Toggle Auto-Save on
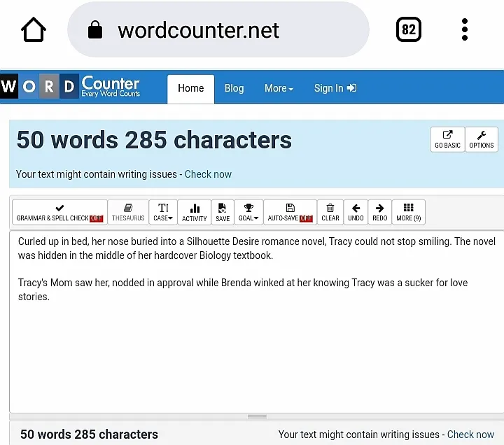Viewport: 504px width, 445px height. point(290,212)
